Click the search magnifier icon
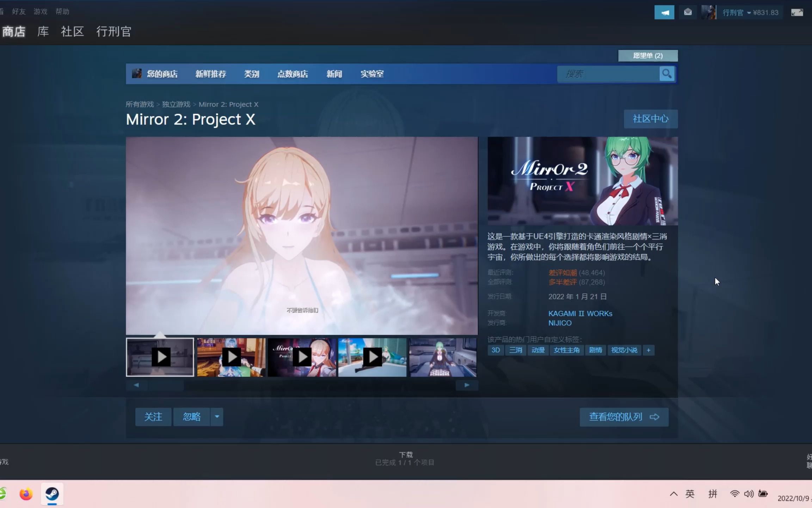This screenshot has width=812, height=508. coord(667,74)
